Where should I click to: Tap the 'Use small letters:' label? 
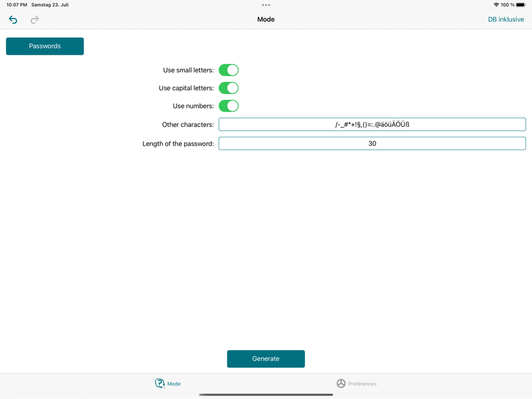[188, 70]
